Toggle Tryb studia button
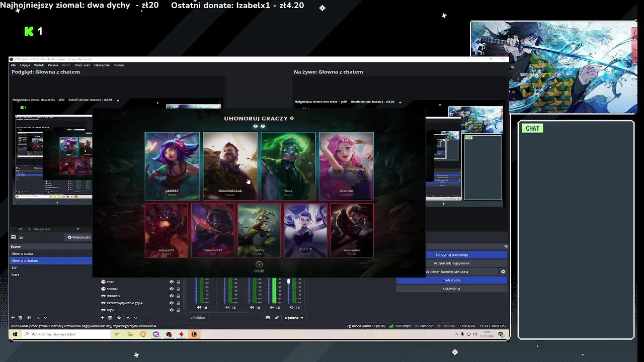The height and width of the screenshot is (362, 644). 451,280
